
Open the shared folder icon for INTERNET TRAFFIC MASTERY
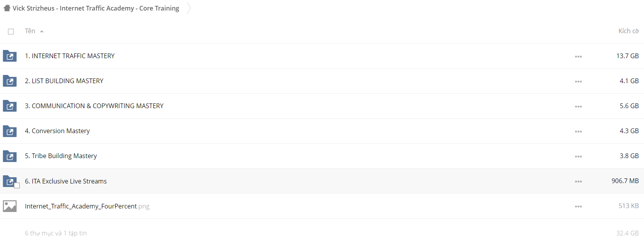(x=10, y=56)
